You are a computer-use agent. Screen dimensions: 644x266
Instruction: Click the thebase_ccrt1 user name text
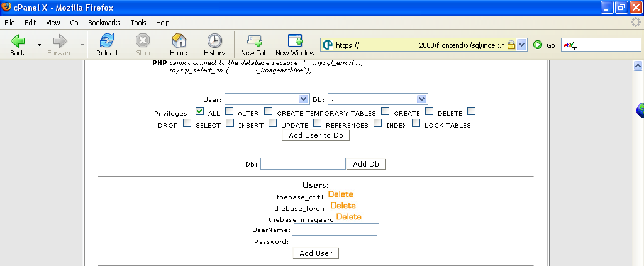coord(300,197)
